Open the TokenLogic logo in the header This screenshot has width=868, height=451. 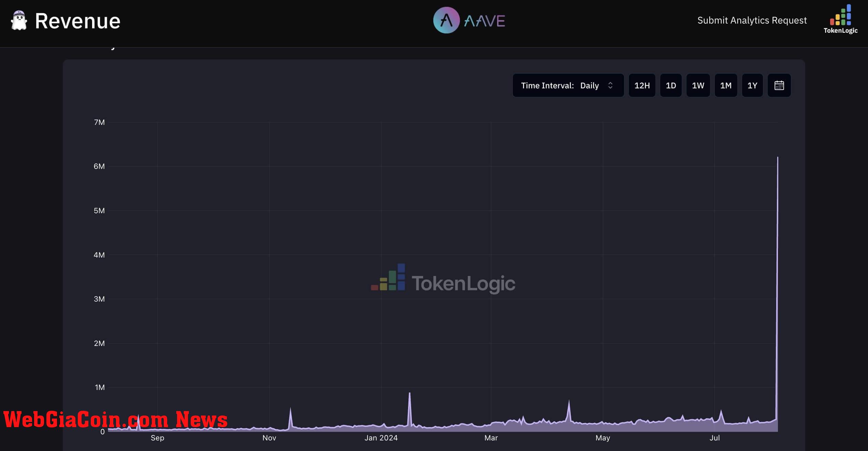pyautogui.click(x=840, y=19)
